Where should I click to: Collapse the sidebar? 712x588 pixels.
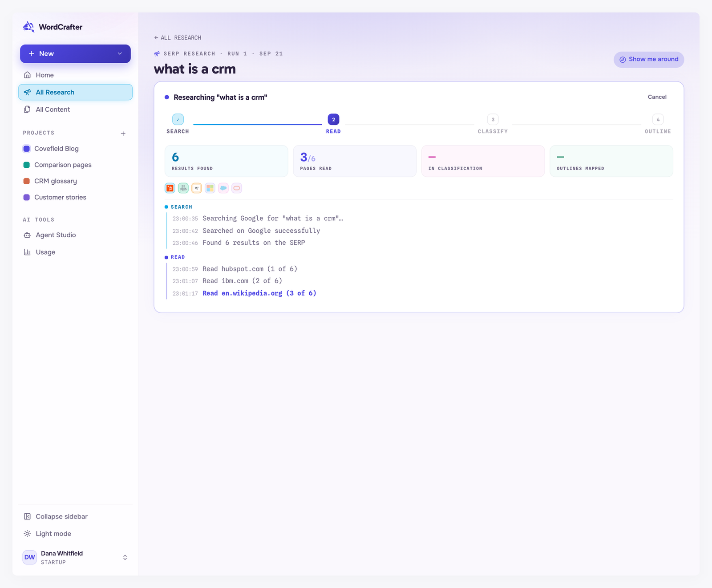[75, 516]
